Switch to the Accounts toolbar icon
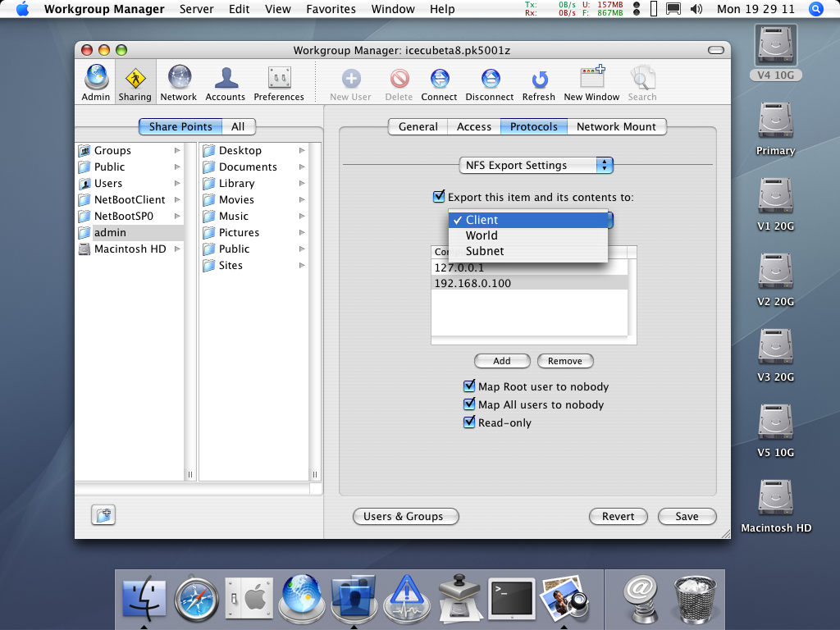This screenshot has height=630, width=840. point(226,83)
